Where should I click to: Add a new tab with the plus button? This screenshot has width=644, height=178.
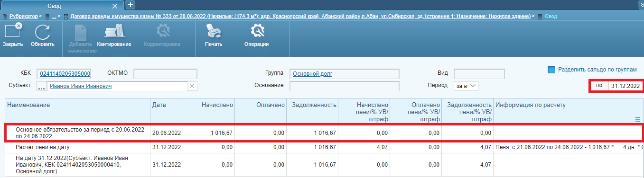tap(131, 5)
